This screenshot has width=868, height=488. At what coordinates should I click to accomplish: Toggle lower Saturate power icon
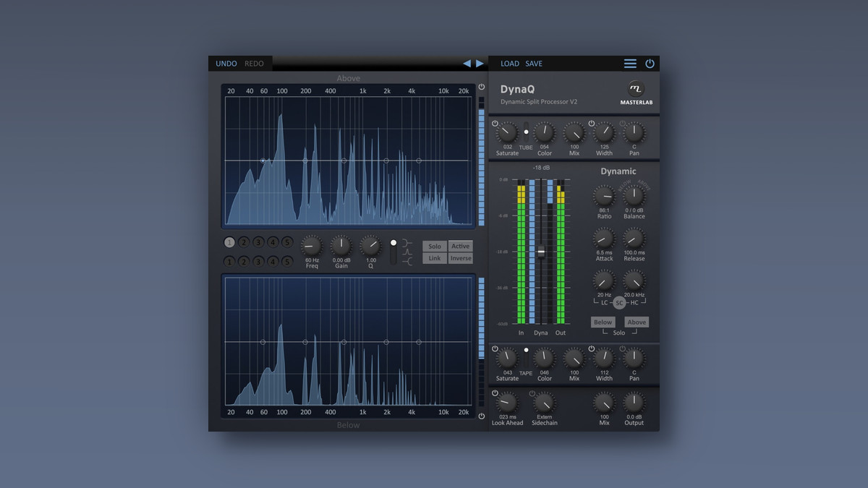pyautogui.click(x=495, y=349)
